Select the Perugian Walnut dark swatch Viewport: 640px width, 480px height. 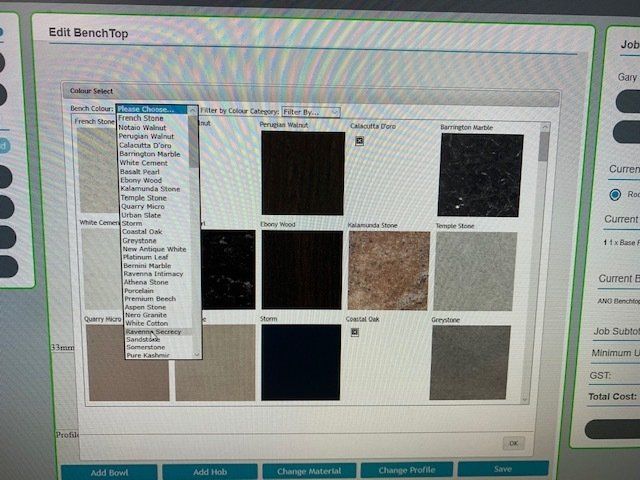tap(303, 173)
